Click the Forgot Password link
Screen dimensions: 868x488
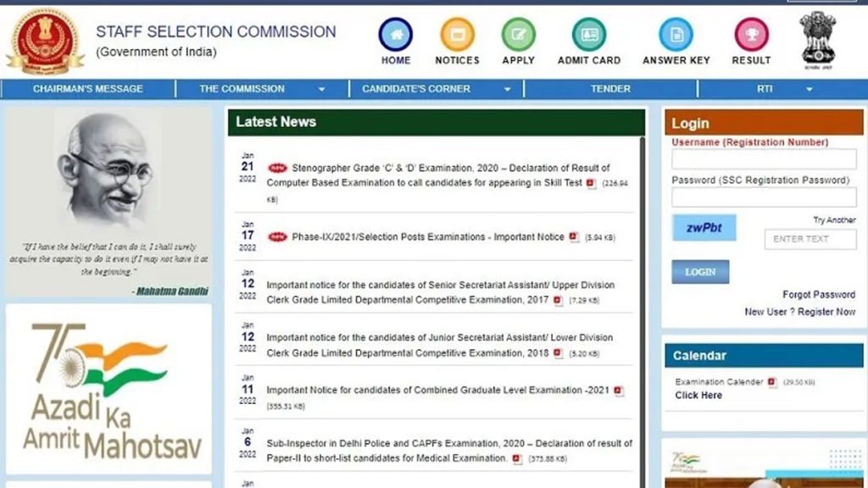[x=819, y=294]
